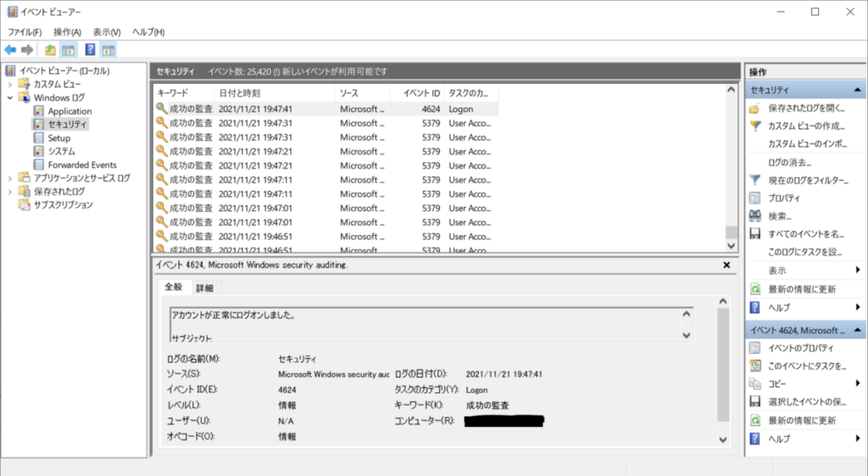The height and width of the screenshot is (476, 868).
Task: Click このログにタスクを設 action
Action: [805, 252]
